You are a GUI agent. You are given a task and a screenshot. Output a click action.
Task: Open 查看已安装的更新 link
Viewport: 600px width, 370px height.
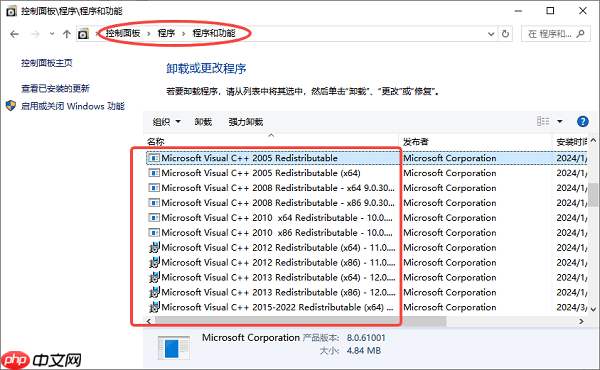[x=55, y=89]
